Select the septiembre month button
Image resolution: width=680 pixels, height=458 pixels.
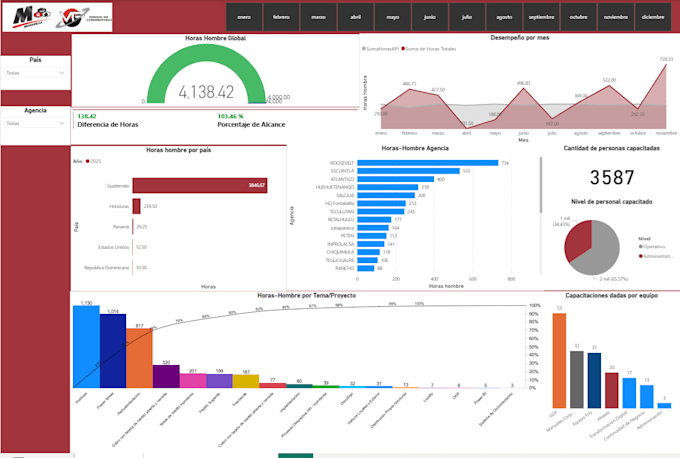pyautogui.click(x=541, y=17)
